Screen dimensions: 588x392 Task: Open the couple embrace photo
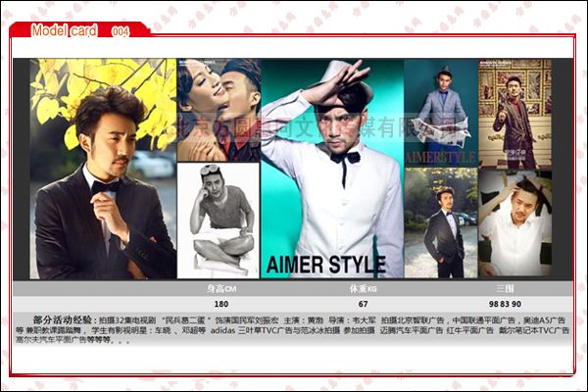click(219, 110)
